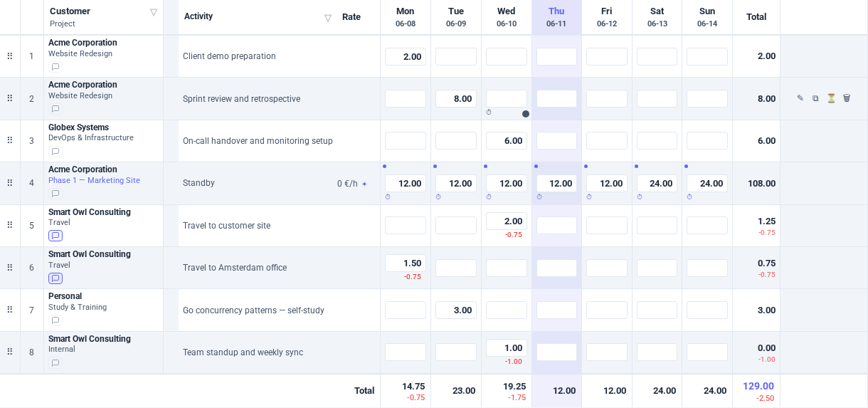Click the dark dot marker in row 2 Wednesday
The height and width of the screenshot is (408, 868).
(x=526, y=114)
